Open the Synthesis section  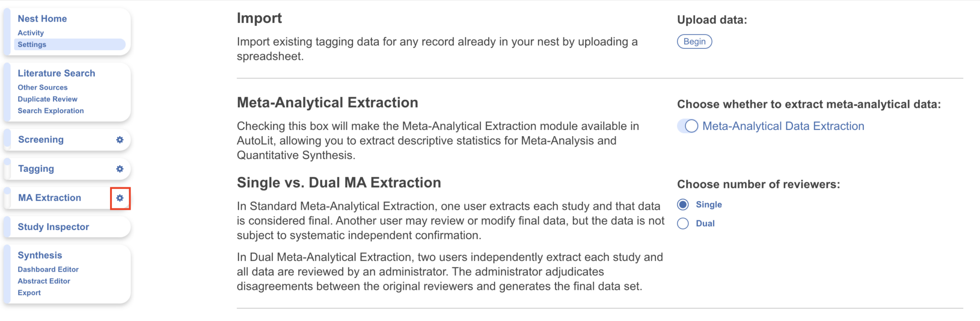[x=40, y=255]
